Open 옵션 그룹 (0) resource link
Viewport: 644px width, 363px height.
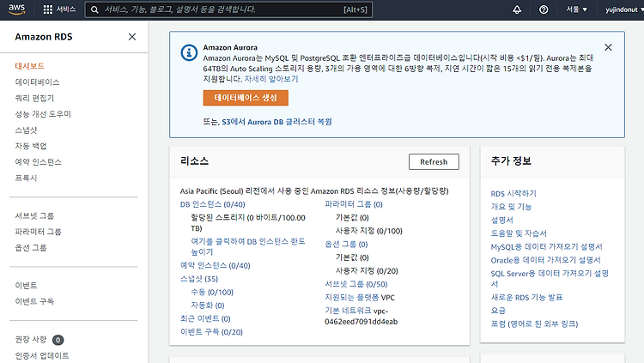[346, 245]
